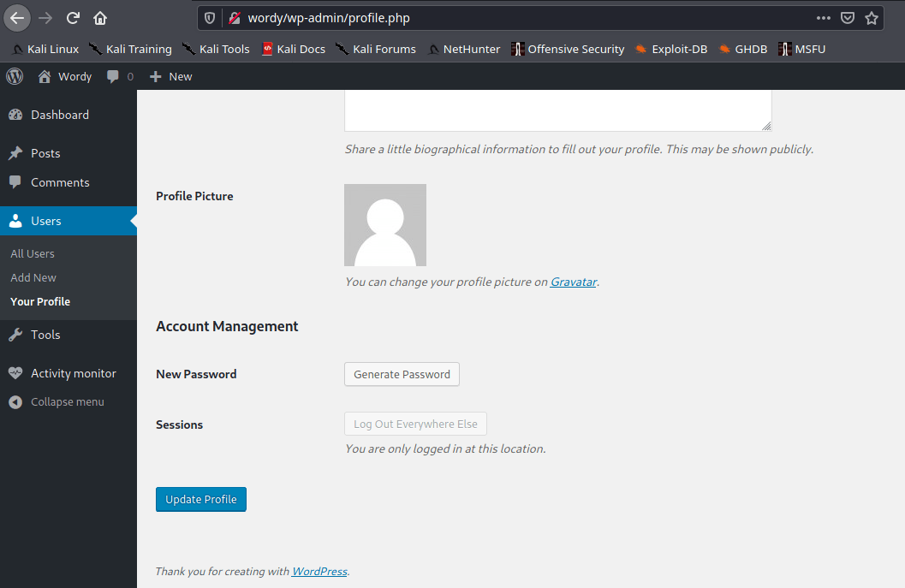Click Generate Password for a new password
Image resolution: width=905 pixels, height=588 pixels.
pyautogui.click(x=402, y=374)
